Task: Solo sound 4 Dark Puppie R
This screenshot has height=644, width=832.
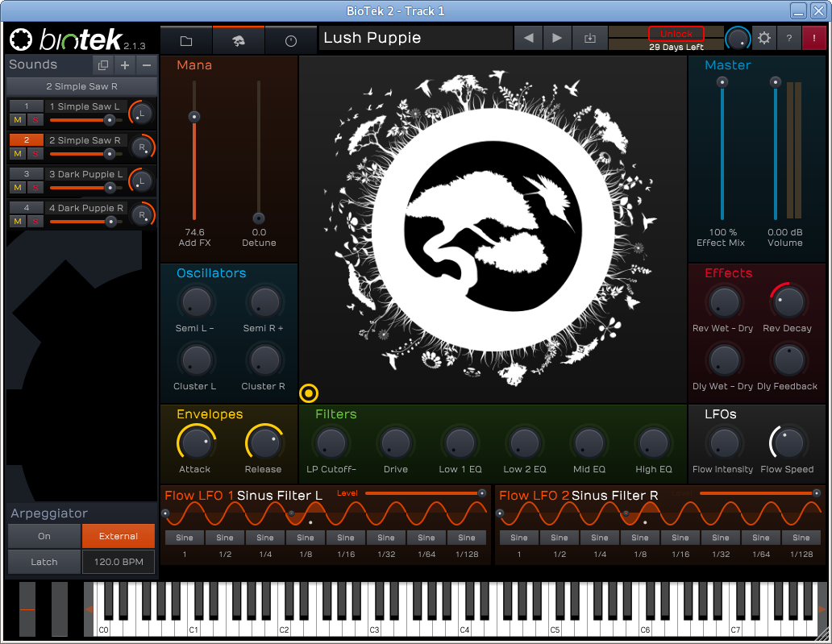Action: coord(35,221)
